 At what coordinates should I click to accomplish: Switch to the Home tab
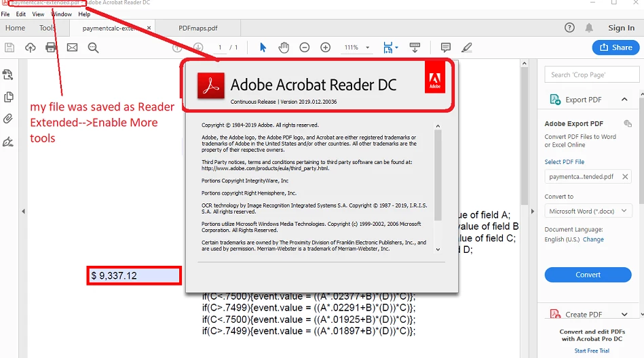point(15,28)
